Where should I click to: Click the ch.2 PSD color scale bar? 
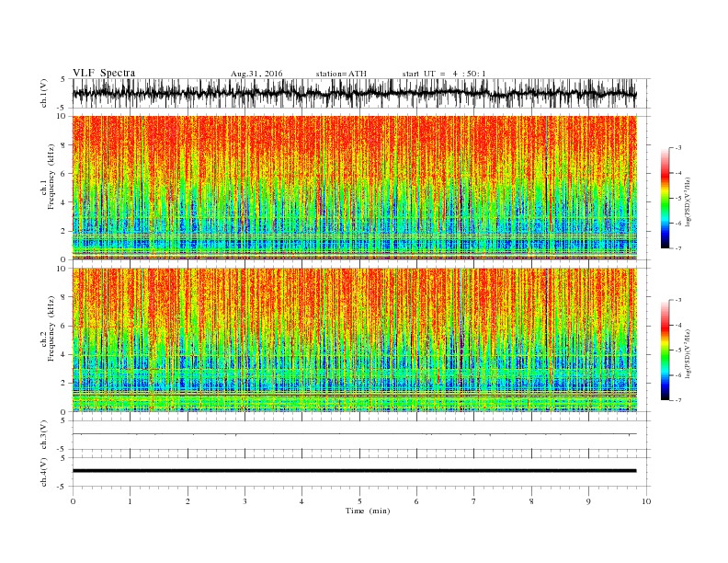click(665, 350)
